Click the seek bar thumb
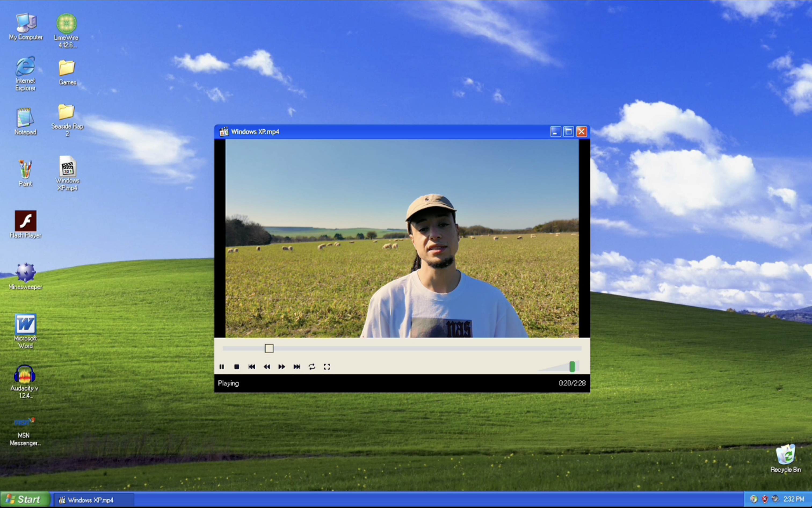 pos(269,349)
